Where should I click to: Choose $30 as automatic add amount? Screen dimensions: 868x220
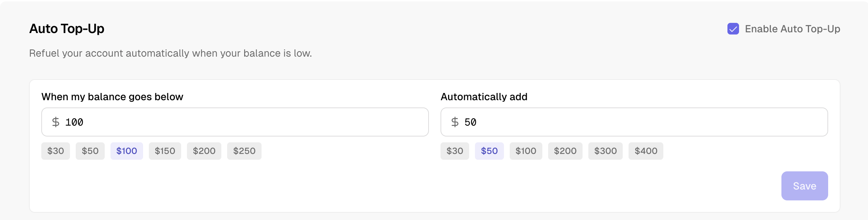pyautogui.click(x=455, y=151)
